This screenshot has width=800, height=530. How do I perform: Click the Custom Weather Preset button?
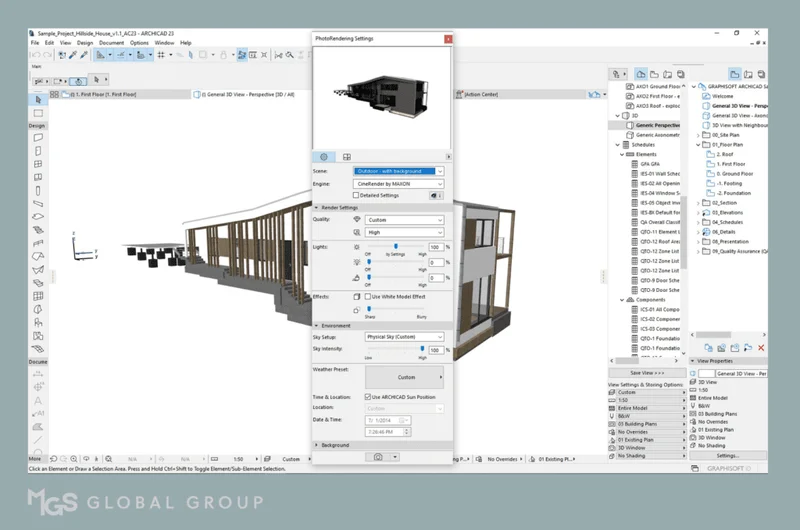(406, 377)
